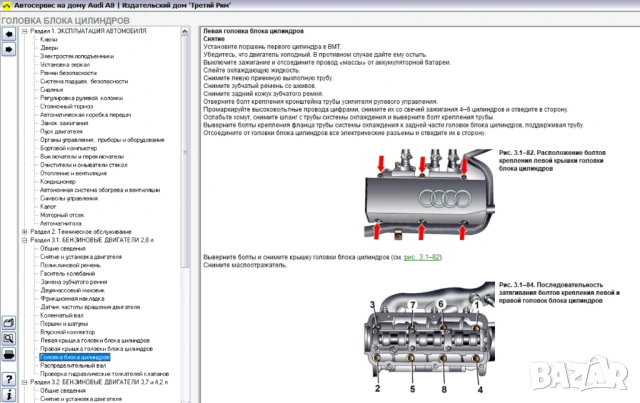The width and height of the screenshot is (640, 403).
Task: Select tree item Впускной коллектор
Action: click(x=67, y=332)
